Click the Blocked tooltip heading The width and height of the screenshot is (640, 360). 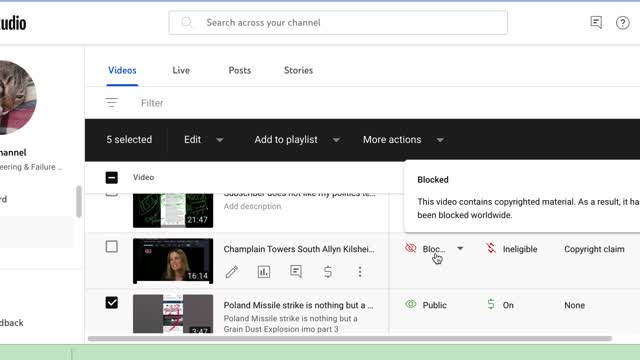click(x=433, y=180)
